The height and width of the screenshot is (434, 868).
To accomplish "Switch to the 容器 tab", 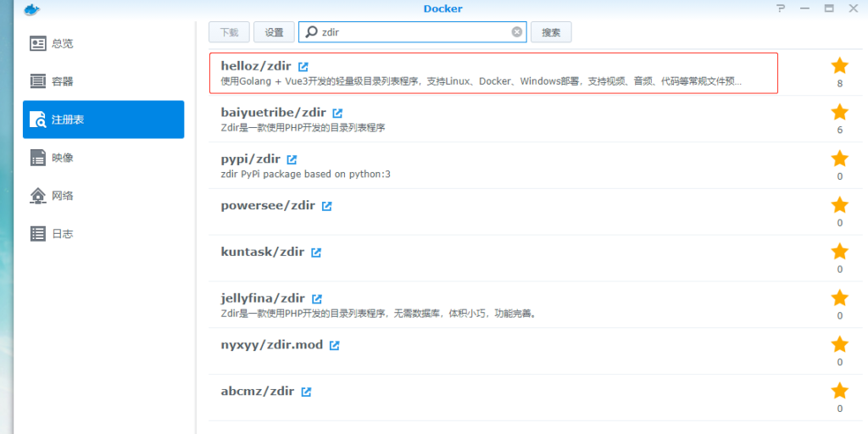I will pos(103,81).
